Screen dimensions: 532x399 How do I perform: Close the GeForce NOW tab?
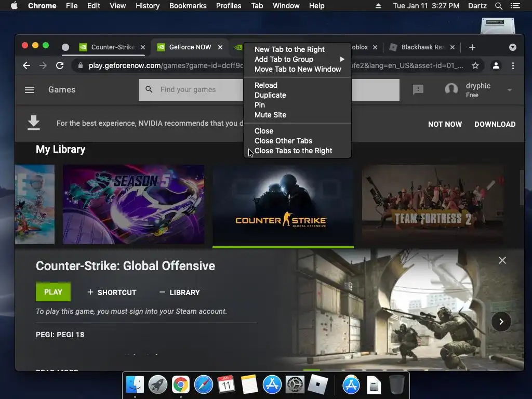(x=220, y=47)
